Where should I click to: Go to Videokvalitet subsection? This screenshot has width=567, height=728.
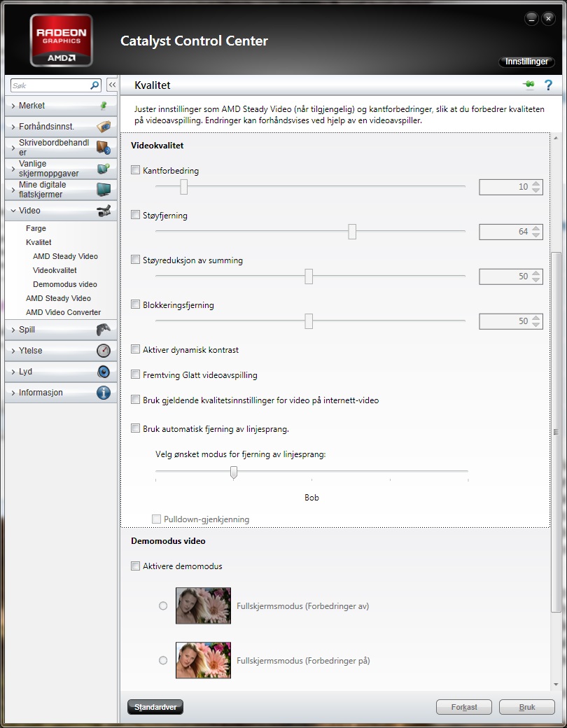point(55,270)
